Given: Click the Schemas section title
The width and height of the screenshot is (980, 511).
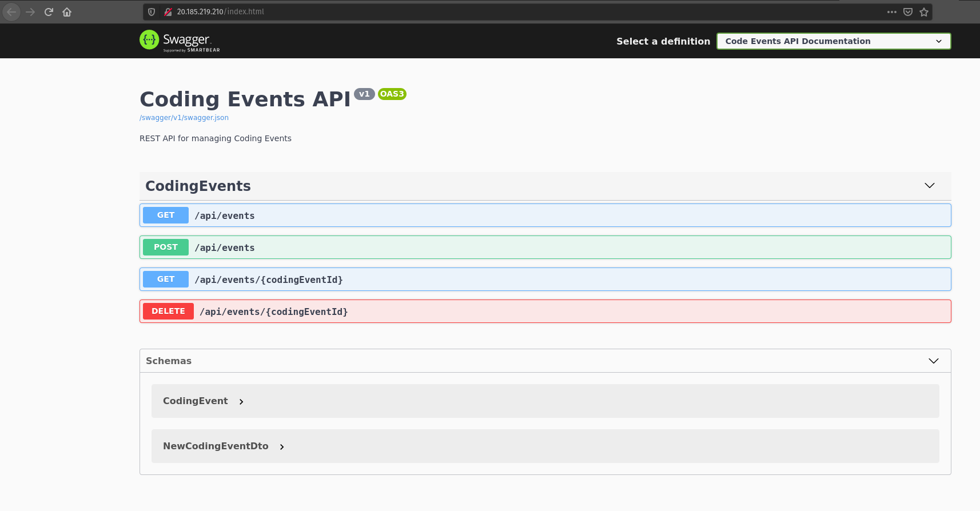Looking at the screenshot, I should 169,361.
